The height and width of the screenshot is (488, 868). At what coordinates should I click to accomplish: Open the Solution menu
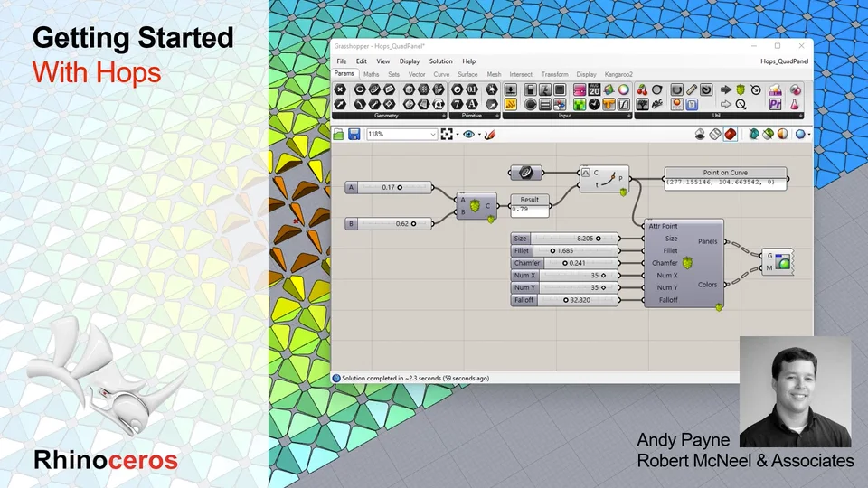(440, 61)
